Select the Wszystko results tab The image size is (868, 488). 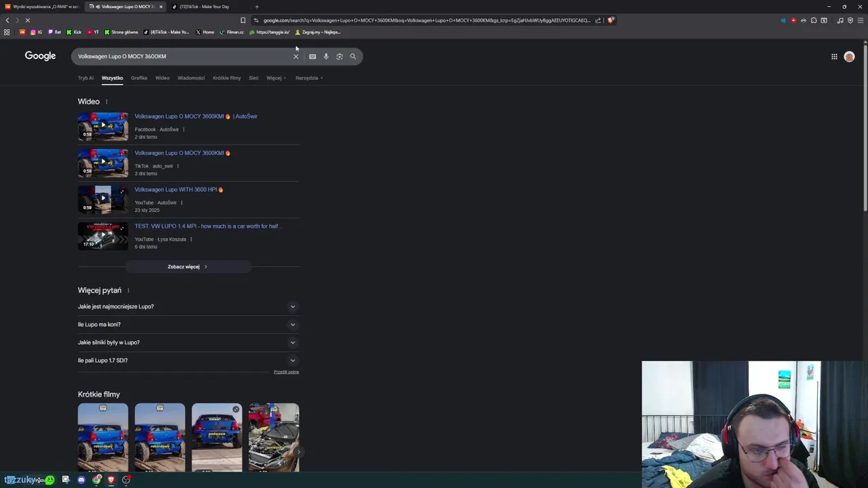[113, 78]
